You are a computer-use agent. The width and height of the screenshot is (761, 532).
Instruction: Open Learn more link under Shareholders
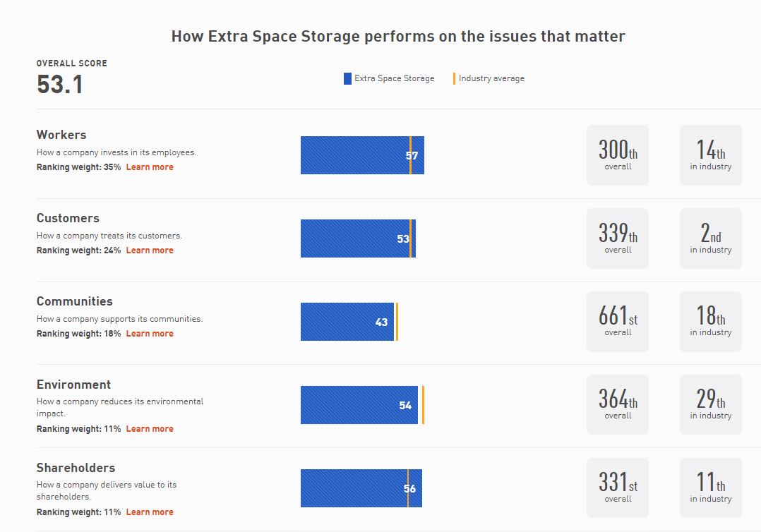(x=150, y=512)
